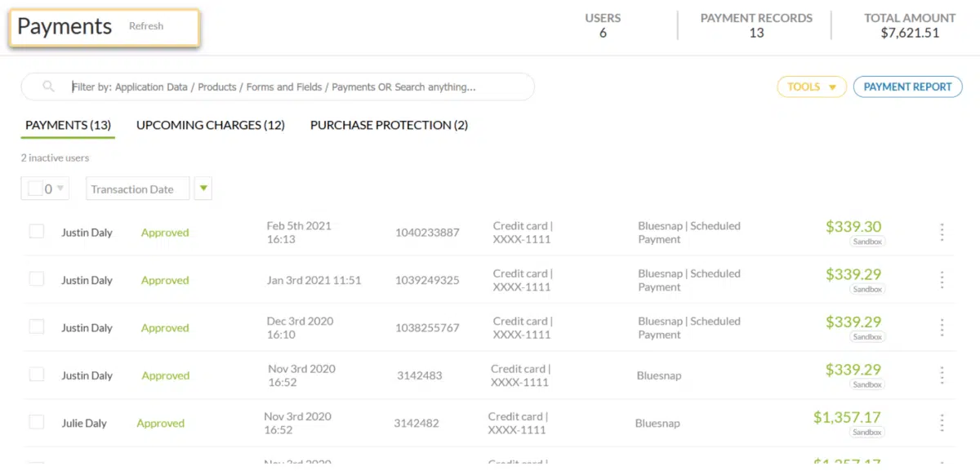Click the $1,357.17 amount for Julie Daly
This screenshot has width=980, height=471.
point(846,417)
